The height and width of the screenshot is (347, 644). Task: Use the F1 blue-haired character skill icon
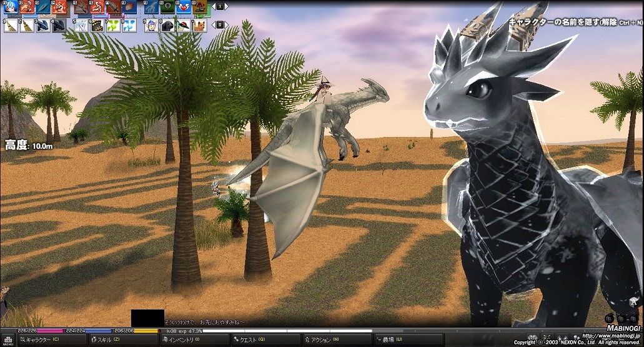coord(10,7)
